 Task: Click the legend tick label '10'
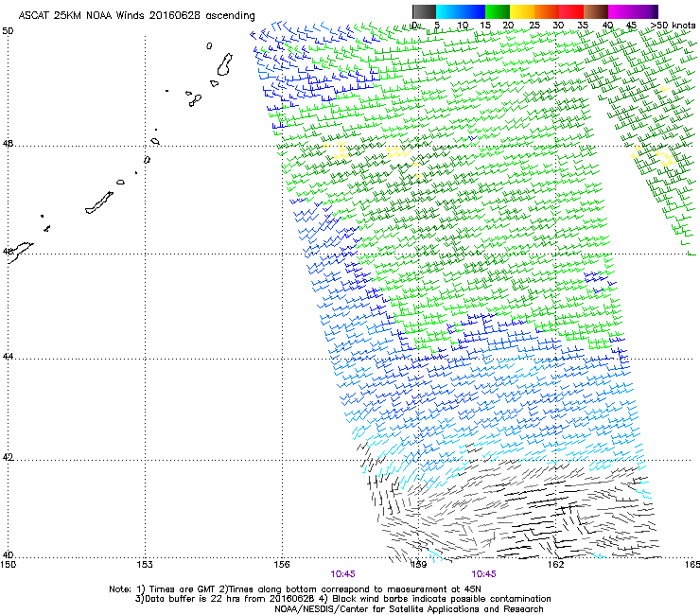tap(463, 26)
